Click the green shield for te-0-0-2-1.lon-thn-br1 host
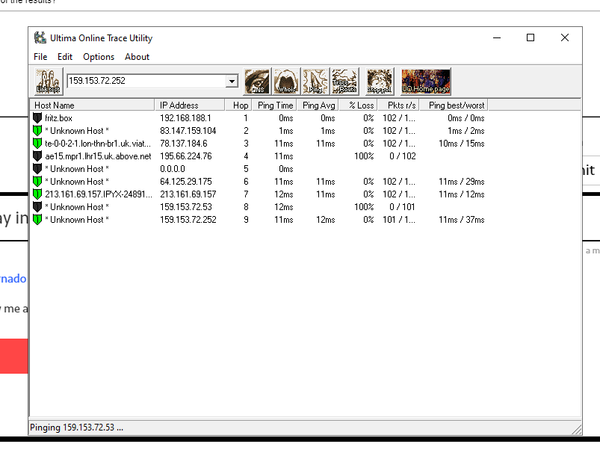This screenshot has height=462, width=600. coord(37,143)
